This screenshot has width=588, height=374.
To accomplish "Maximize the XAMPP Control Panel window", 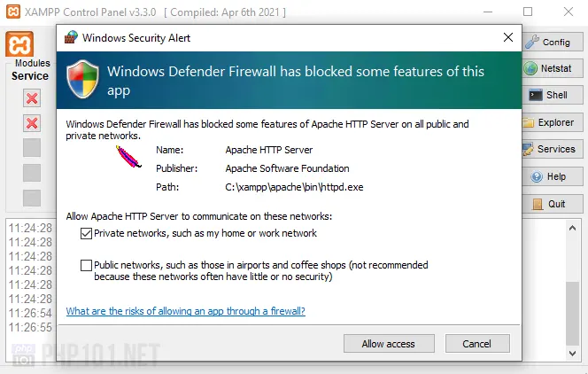I will [x=528, y=12].
